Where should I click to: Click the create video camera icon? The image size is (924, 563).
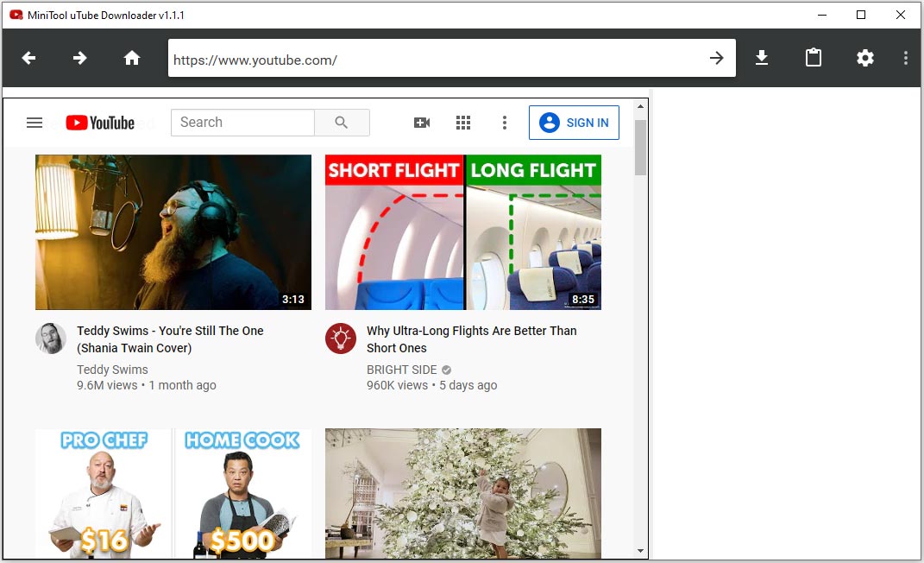422,123
